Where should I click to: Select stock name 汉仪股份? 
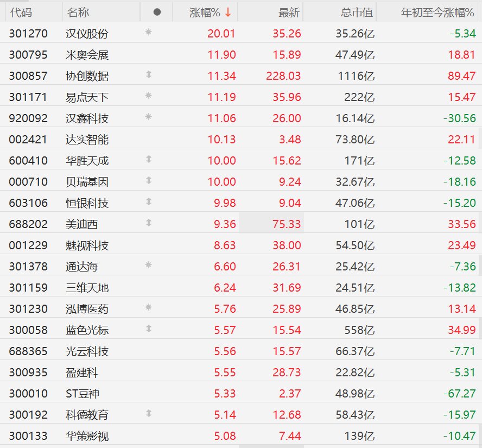point(87,34)
